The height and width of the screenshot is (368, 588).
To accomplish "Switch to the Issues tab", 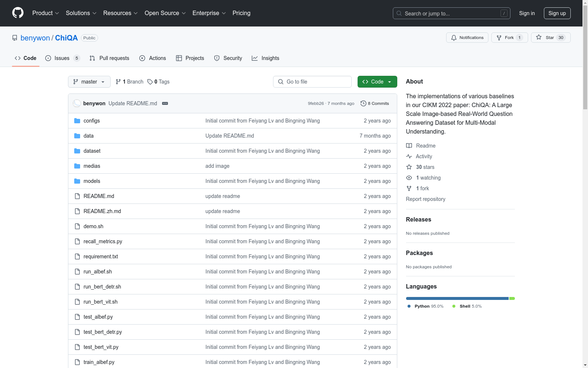I will pyautogui.click(x=62, y=58).
